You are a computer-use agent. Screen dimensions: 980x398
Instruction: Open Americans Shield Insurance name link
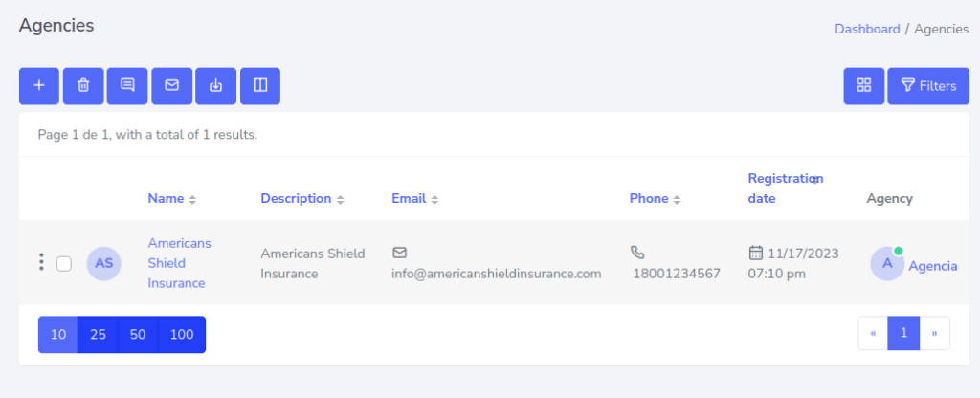point(179,263)
